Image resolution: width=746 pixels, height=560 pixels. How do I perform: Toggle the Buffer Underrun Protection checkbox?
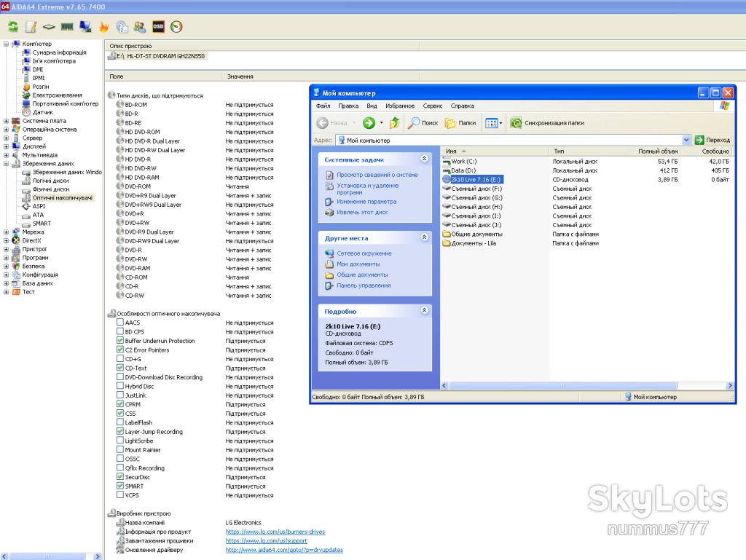120,340
